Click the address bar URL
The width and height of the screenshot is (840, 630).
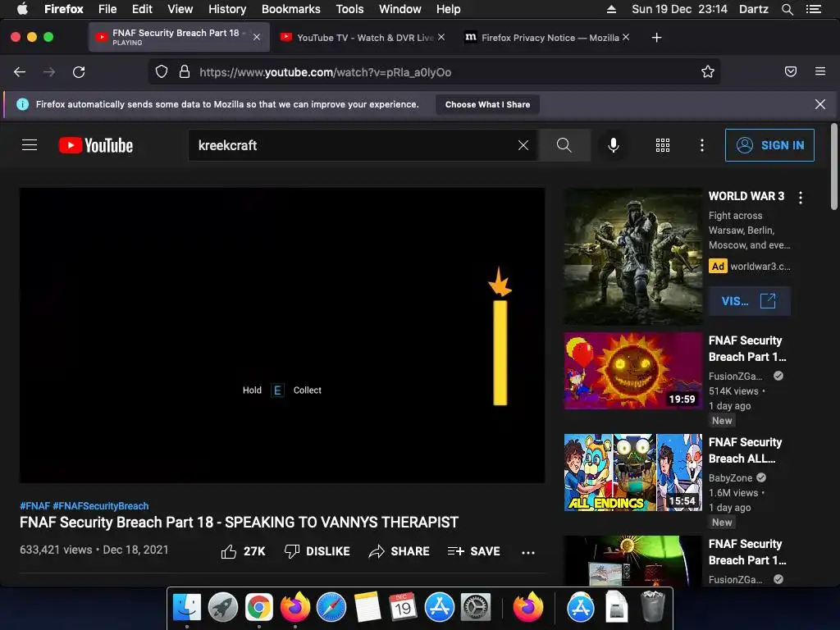[325, 72]
